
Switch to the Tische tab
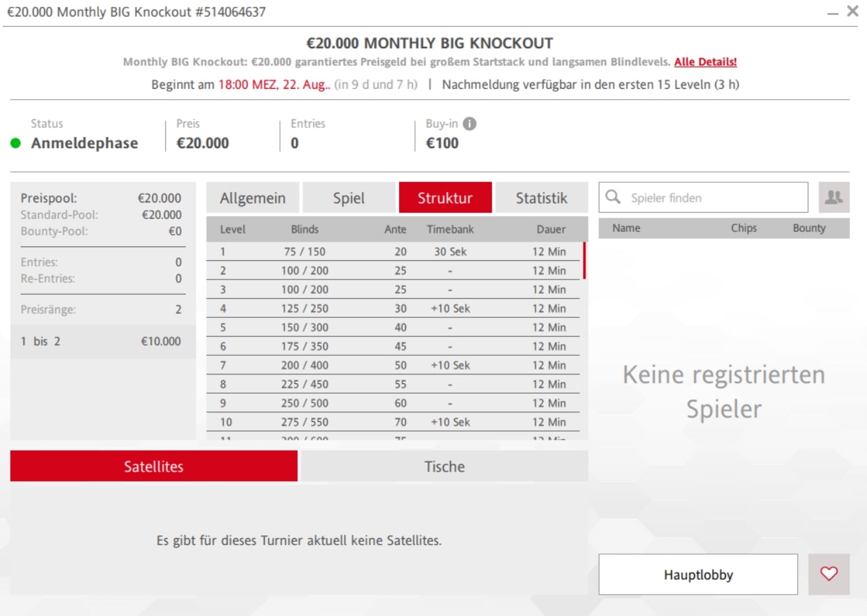coord(445,467)
